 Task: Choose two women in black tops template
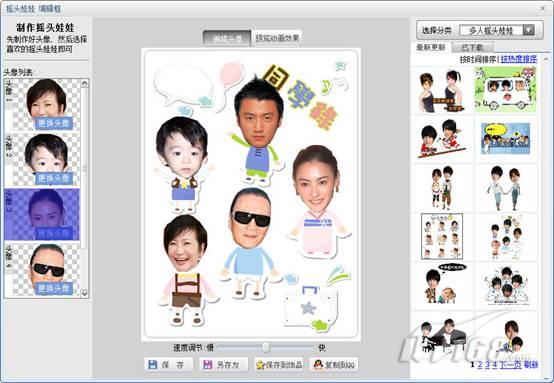coord(442,91)
